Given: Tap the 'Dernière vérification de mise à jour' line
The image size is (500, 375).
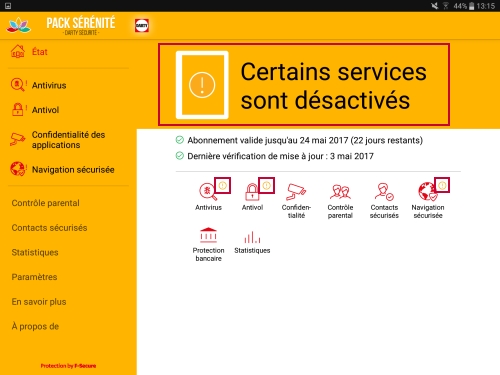Looking at the screenshot, I should (280, 156).
